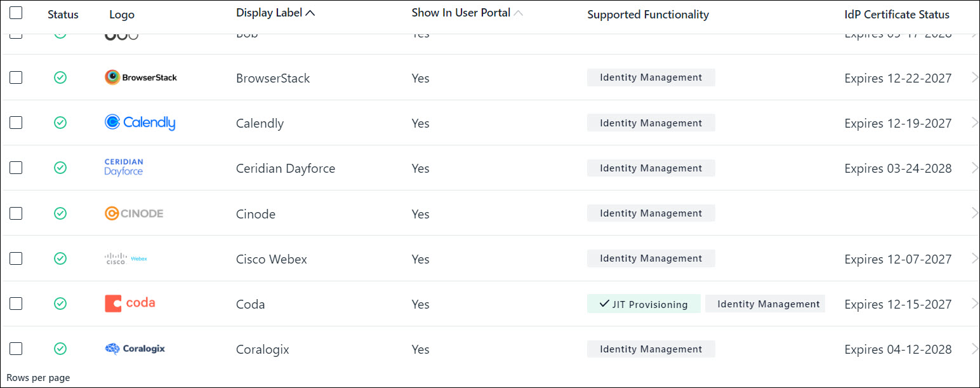Click the Coralogix logo icon
This screenshot has height=388, width=980.
(x=135, y=349)
